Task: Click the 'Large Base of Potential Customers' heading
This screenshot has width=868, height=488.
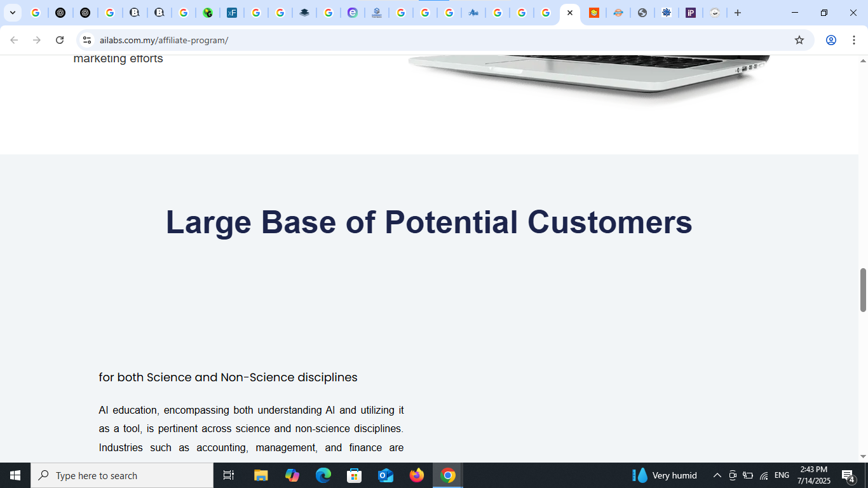Action: click(429, 222)
